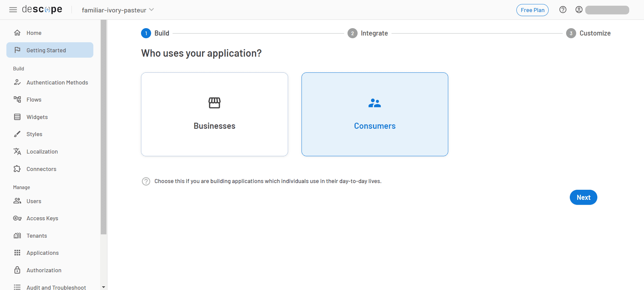This screenshot has height=290, width=644.
Task: Expand the familiar-ivory-pasteur project dropdown
Action: point(118,10)
